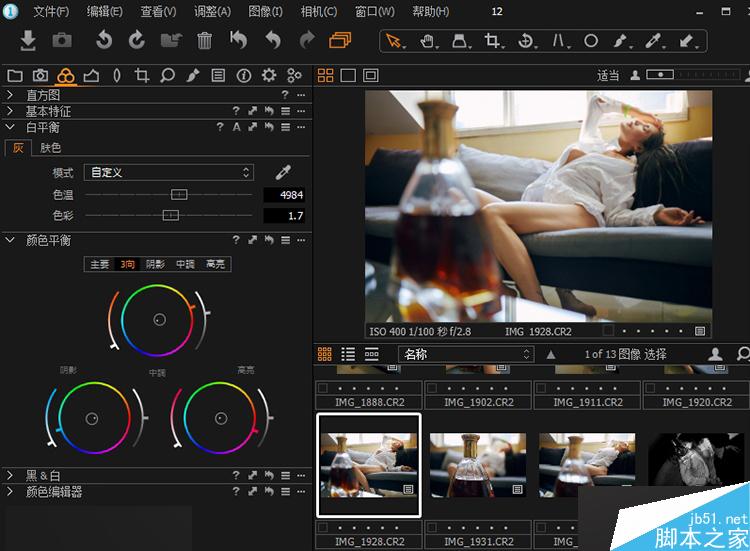Open the color tool tab with three circles
The width and height of the screenshot is (750, 551).
[x=66, y=75]
